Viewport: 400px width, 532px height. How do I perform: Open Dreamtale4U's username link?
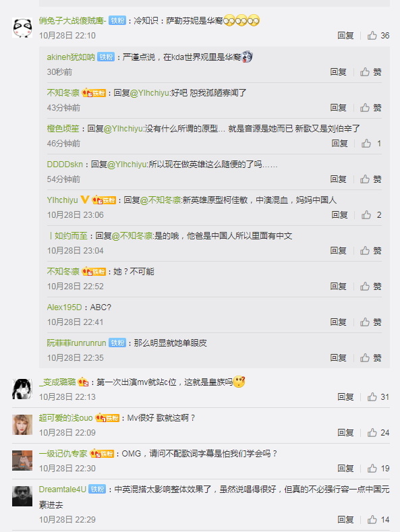pos(63,490)
